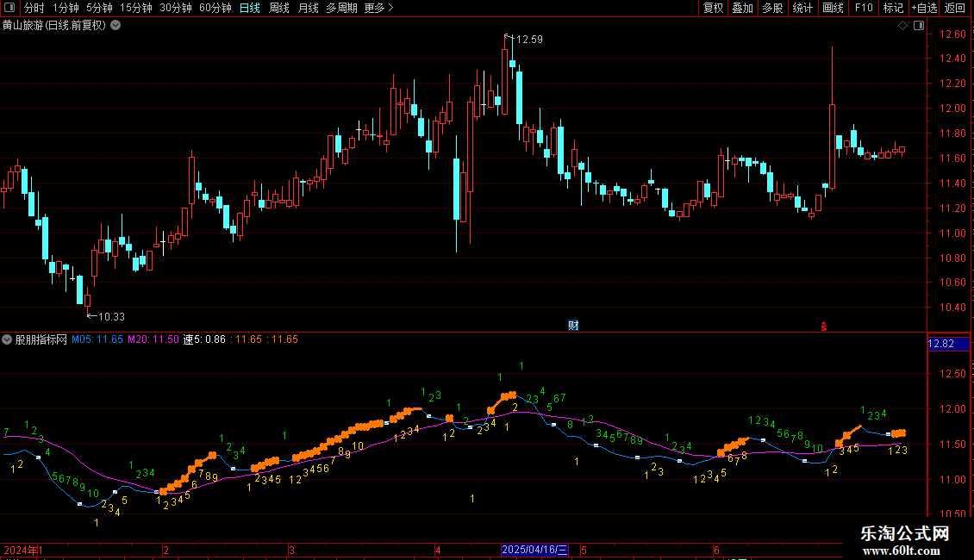Open indicator dropdown beside 股朋指标网
The height and width of the screenshot is (560, 974).
[x=7, y=339]
